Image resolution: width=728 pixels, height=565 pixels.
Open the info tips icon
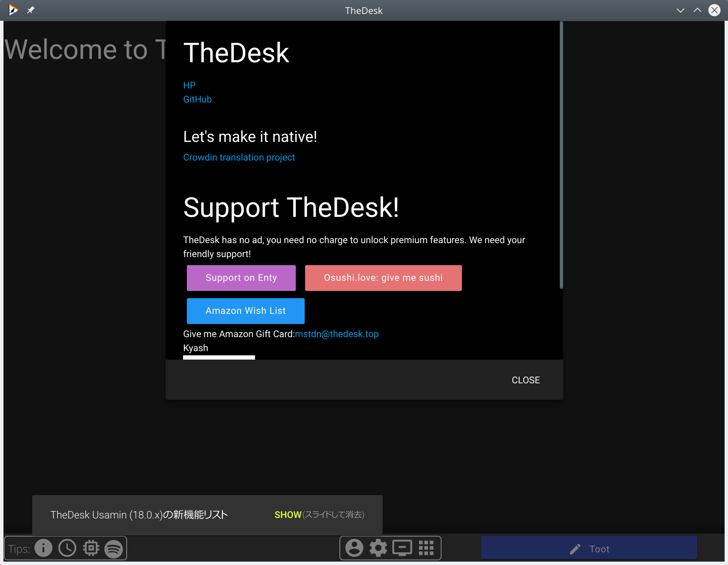tap(43, 548)
